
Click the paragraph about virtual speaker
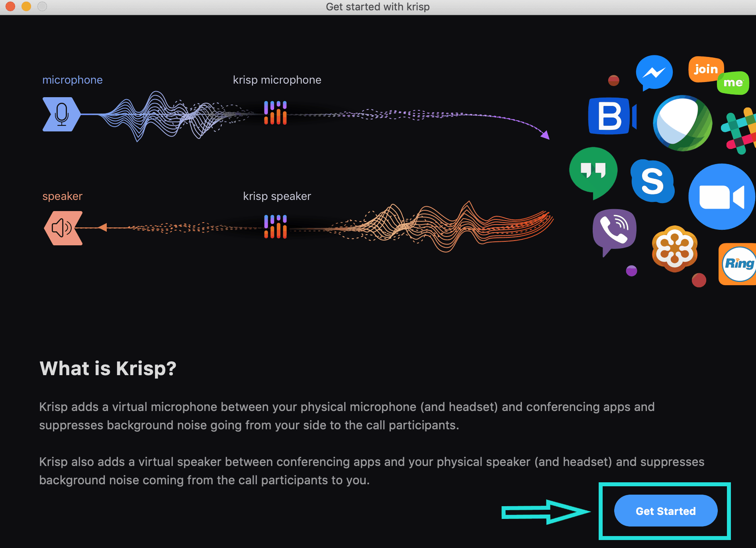372,471
